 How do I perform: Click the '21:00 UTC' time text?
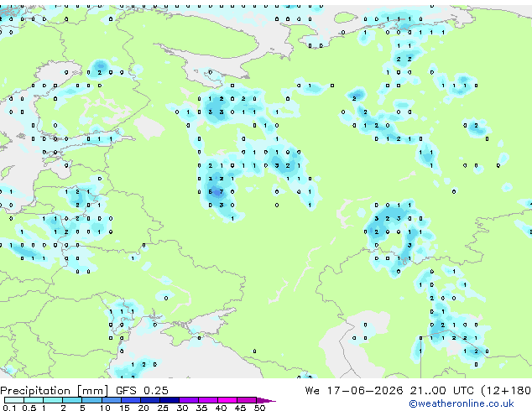441,391
